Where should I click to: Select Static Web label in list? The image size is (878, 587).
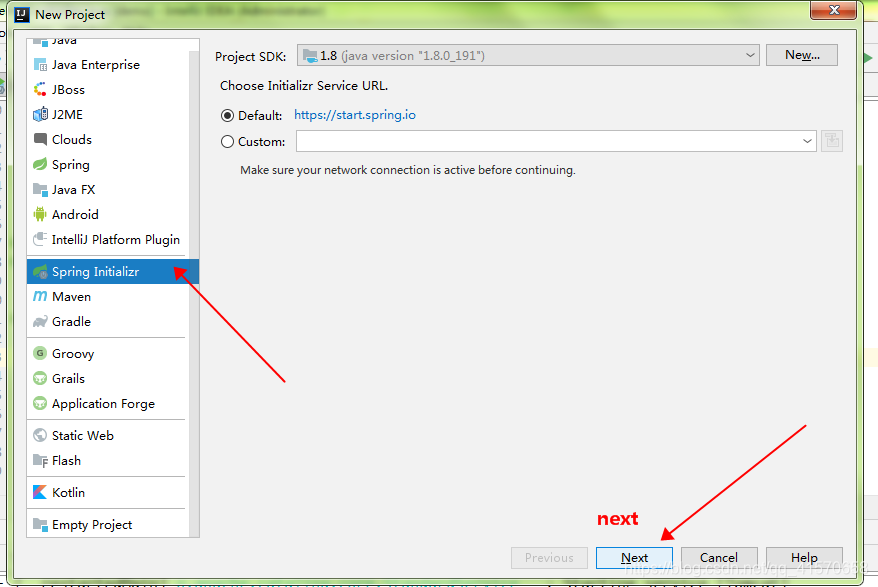(83, 435)
